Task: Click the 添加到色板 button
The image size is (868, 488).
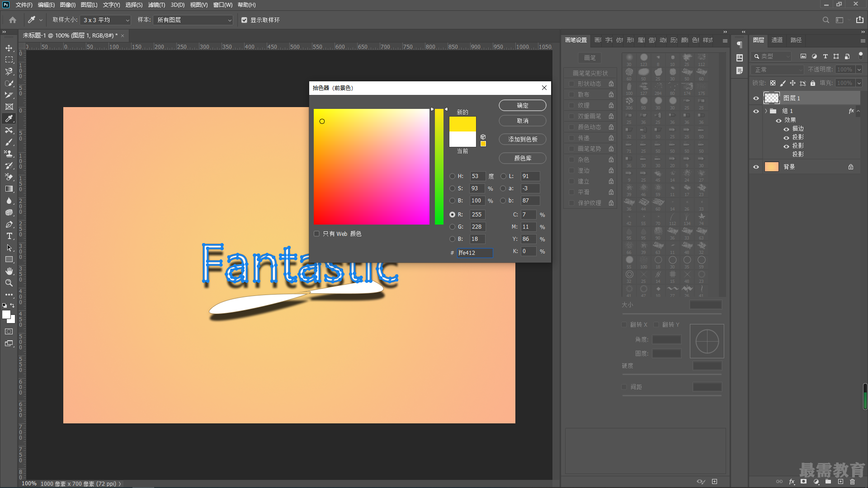Action: click(523, 139)
